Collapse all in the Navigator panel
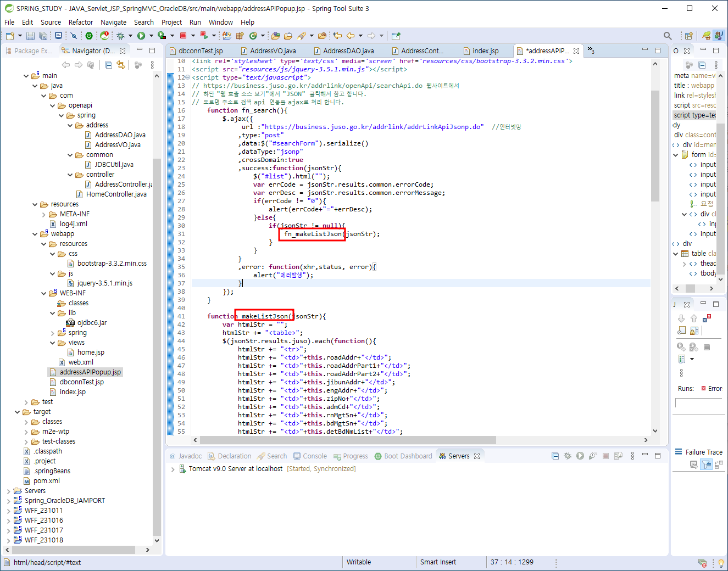This screenshot has width=728, height=571. pos(109,65)
